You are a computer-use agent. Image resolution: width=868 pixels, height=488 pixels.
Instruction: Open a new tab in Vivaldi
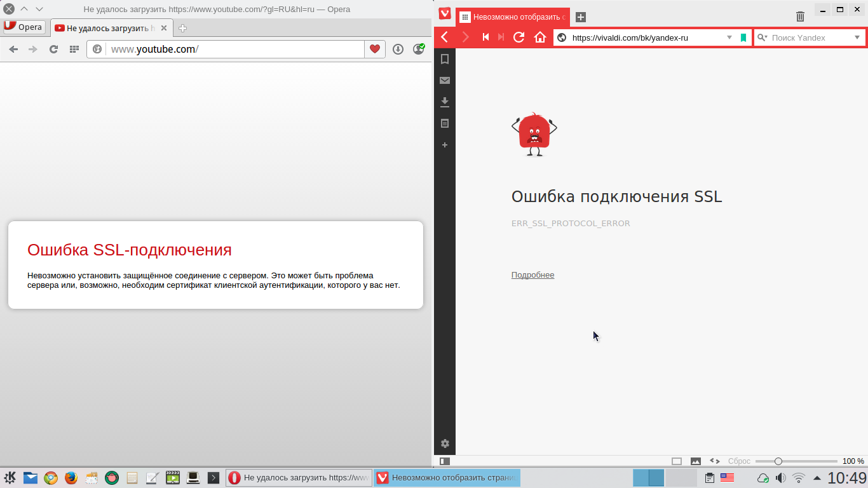581,17
